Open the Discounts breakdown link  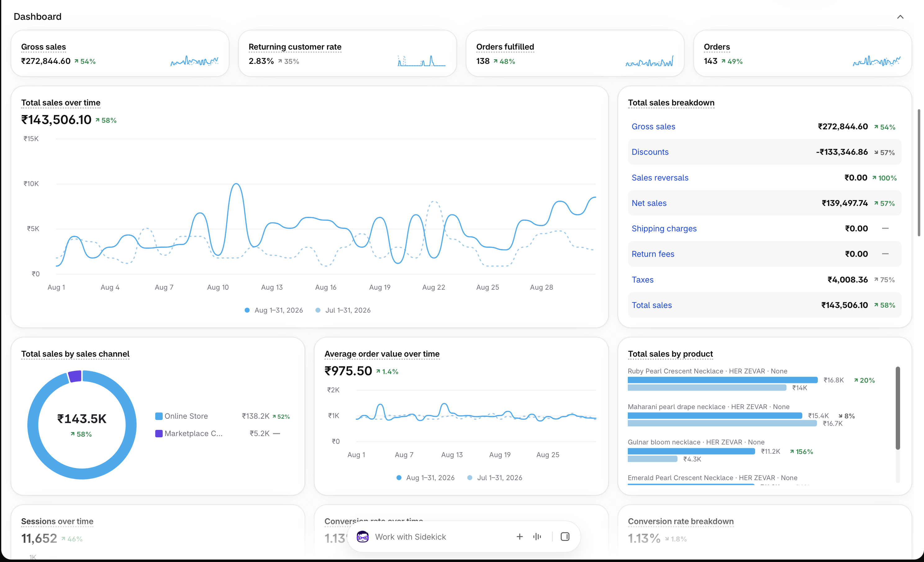pyautogui.click(x=650, y=152)
